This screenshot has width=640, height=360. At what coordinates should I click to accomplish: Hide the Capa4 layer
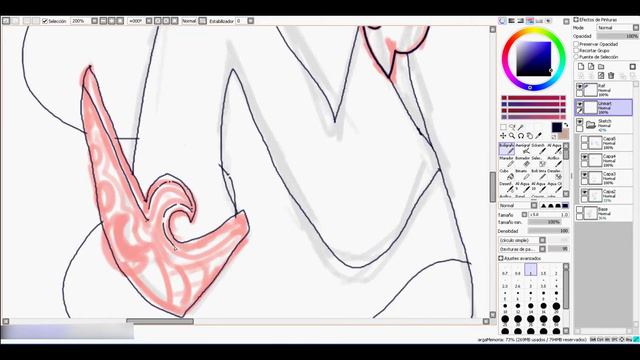[584, 157]
